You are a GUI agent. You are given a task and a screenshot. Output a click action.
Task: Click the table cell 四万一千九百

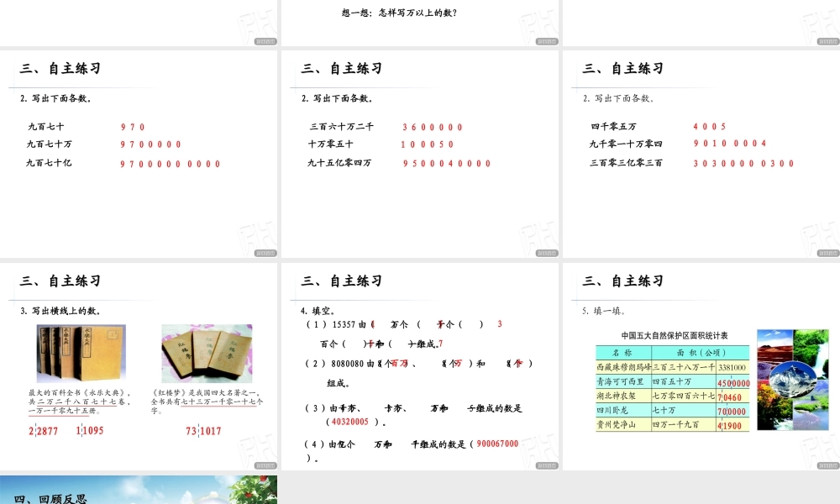coord(684,425)
